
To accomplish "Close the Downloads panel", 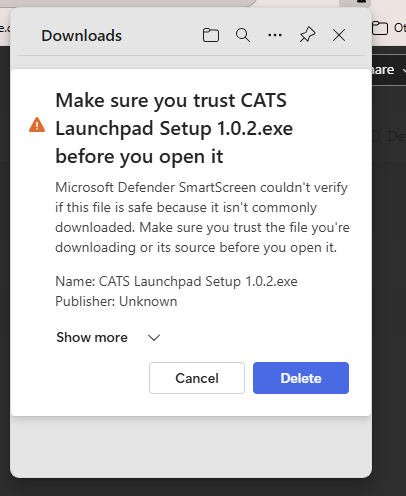I will tap(339, 35).
